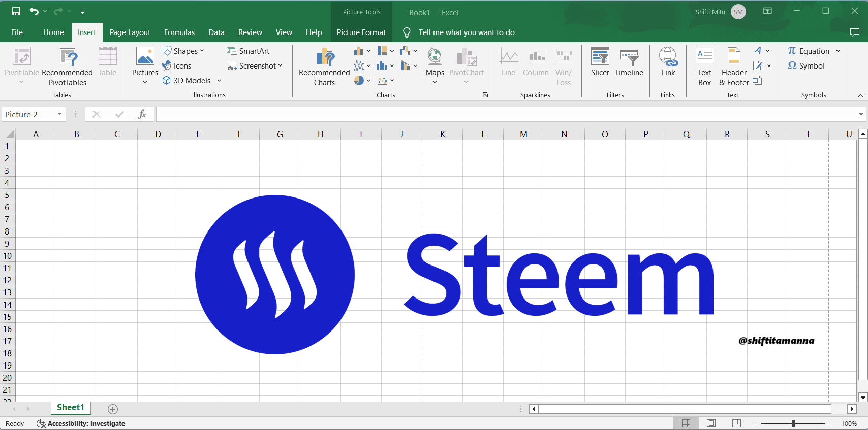Image resolution: width=868 pixels, height=430 pixels.
Task: Click the formula bar input field
Action: pyautogui.click(x=506, y=114)
